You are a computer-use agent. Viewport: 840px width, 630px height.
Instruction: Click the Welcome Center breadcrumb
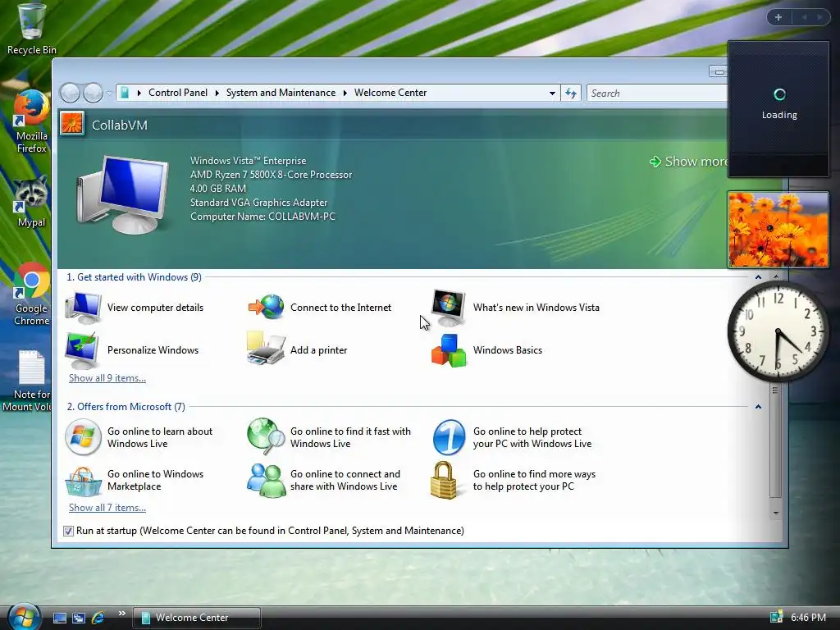pos(390,93)
